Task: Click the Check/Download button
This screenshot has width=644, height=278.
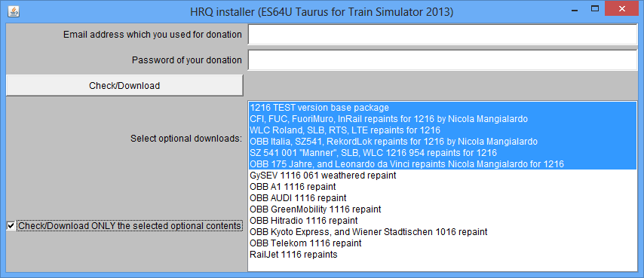Action: pyautogui.click(x=124, y=86)
